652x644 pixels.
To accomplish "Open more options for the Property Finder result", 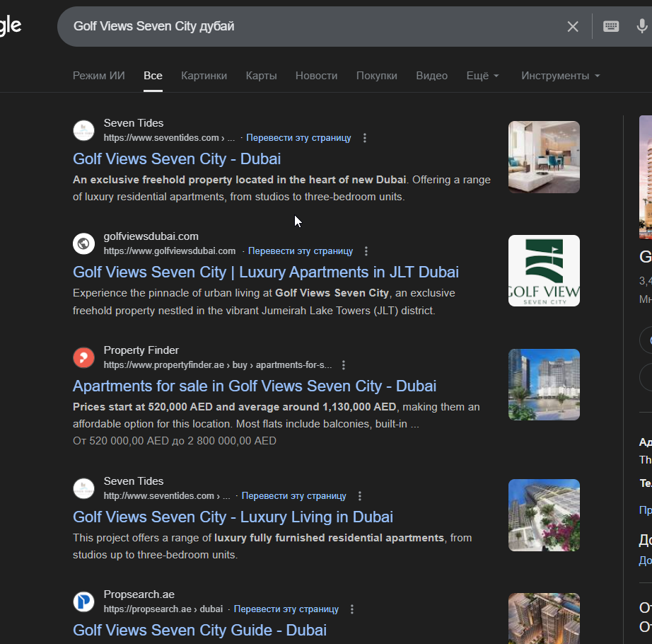I will tap(344, 365).
